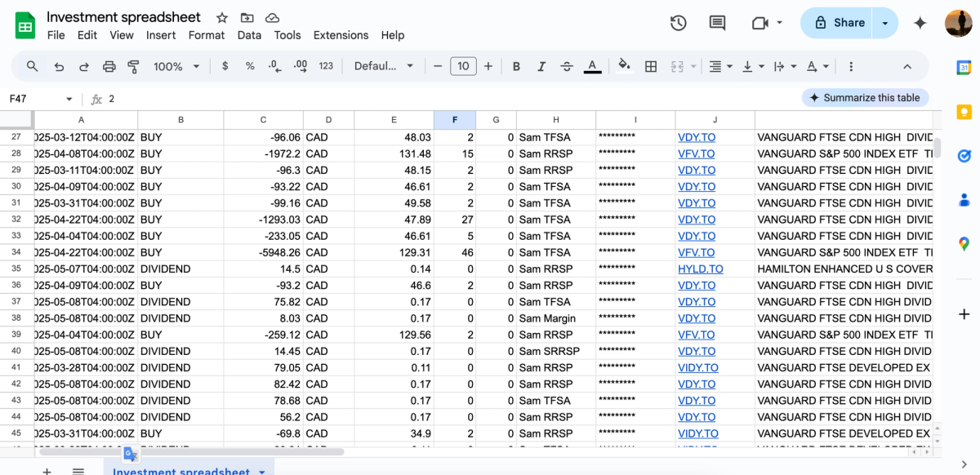
Task: Decrease font size with minus
Action: coord(438,66)
